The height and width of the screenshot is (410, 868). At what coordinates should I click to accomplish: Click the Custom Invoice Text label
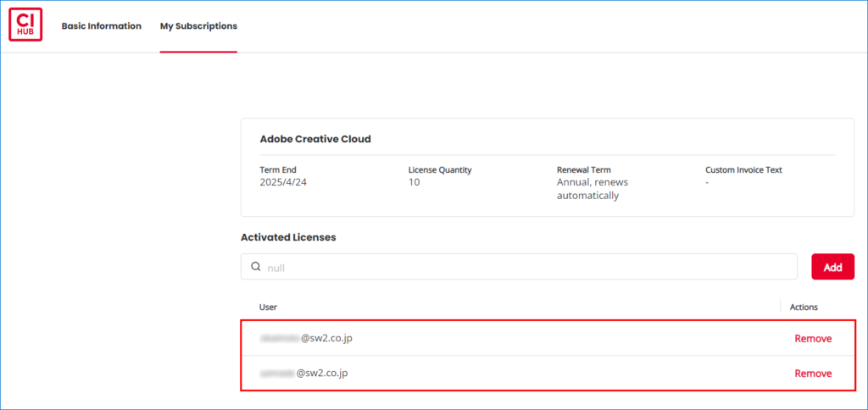[x=743, y=170]
